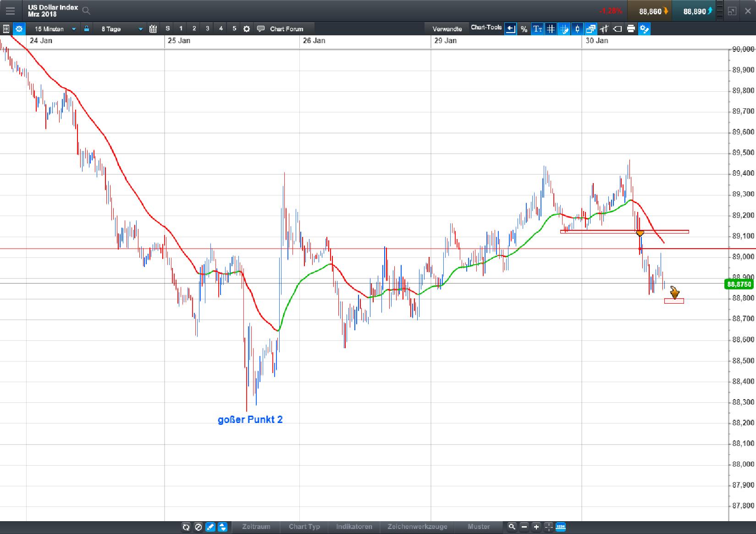Toggle the grid drawing tool

[x=564, y=29]
